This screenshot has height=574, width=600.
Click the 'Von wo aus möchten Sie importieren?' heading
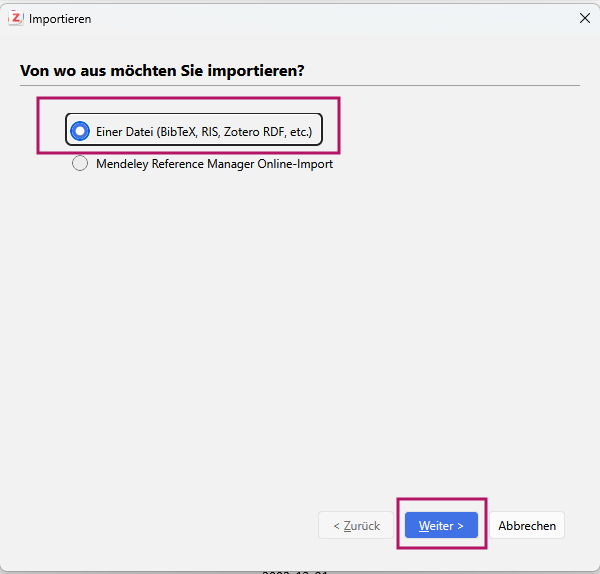[162, 70]
